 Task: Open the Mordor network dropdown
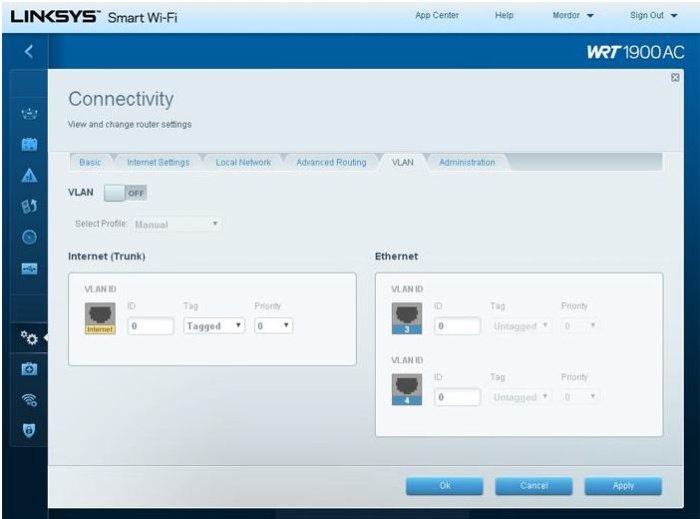click(573, 16)
